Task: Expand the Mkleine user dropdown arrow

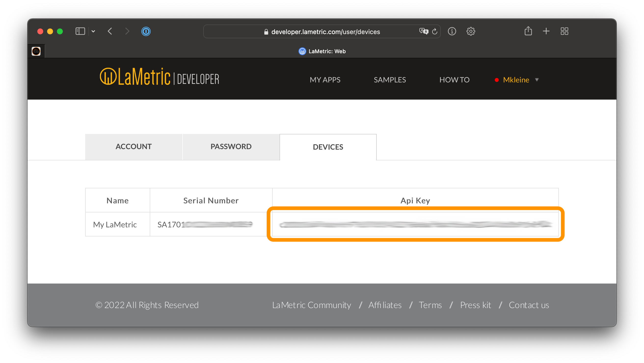Action: [x=537, y=80]
